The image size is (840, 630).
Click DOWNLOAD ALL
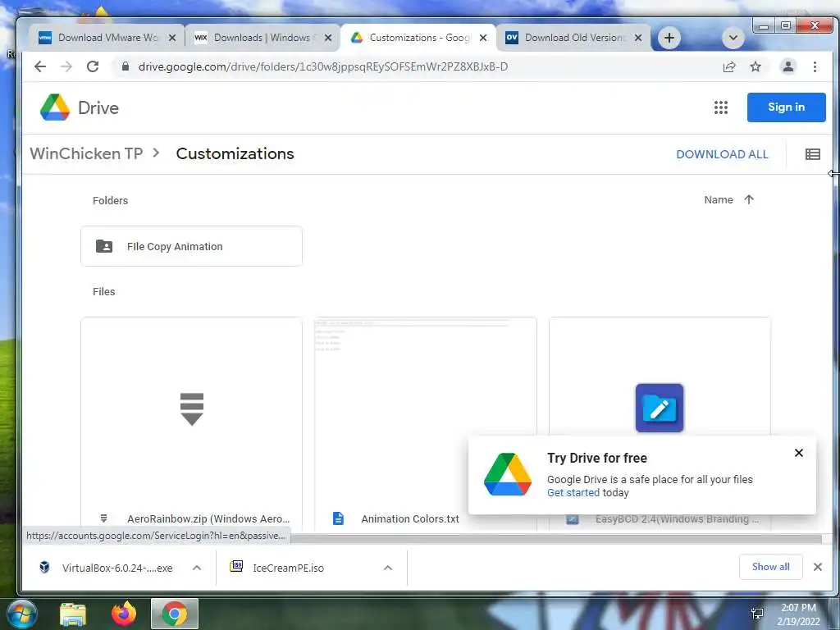coord(722,154)
